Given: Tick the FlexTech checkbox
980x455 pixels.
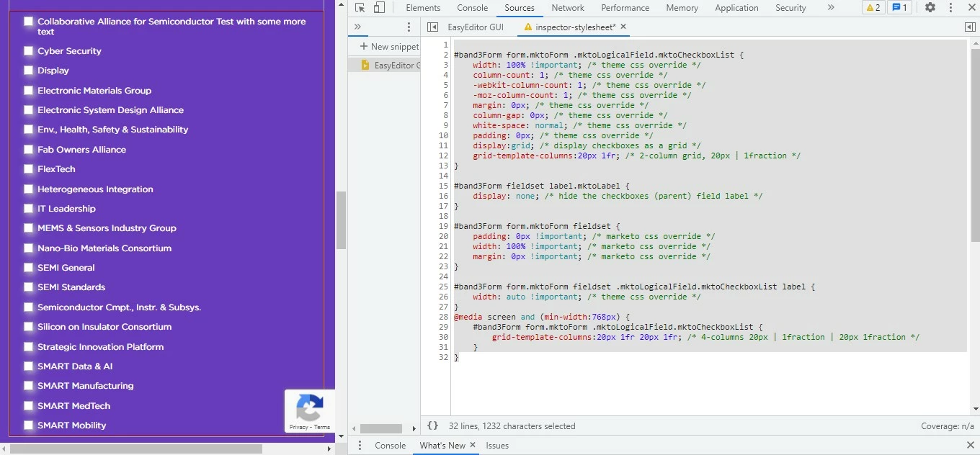Looking at the screenshot, I should [x=29, y=169].
